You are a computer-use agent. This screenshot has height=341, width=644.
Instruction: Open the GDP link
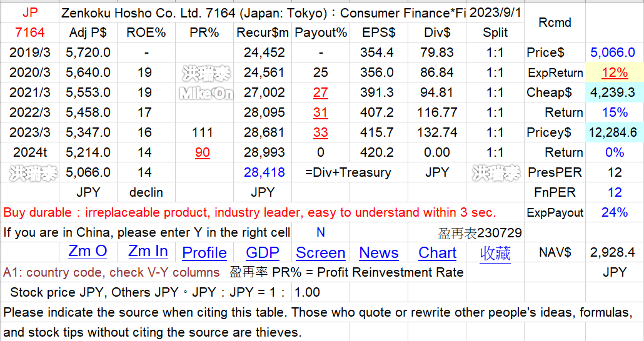(x=263, y=253)
